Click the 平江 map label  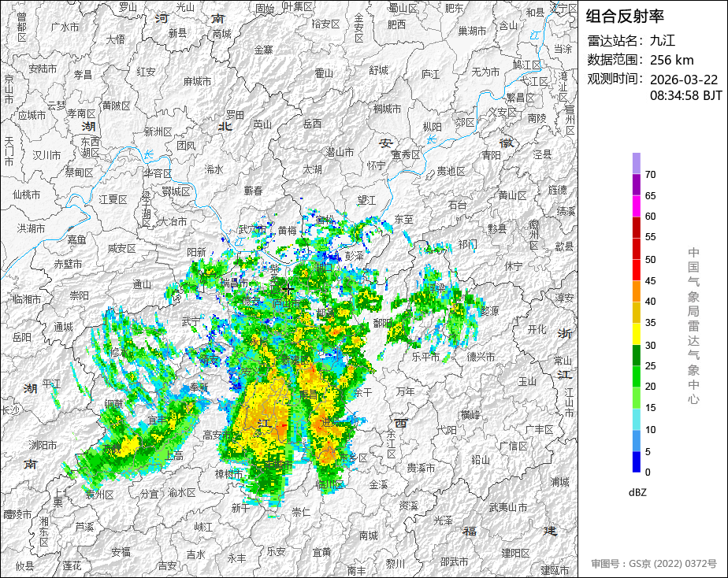(52, 383)
